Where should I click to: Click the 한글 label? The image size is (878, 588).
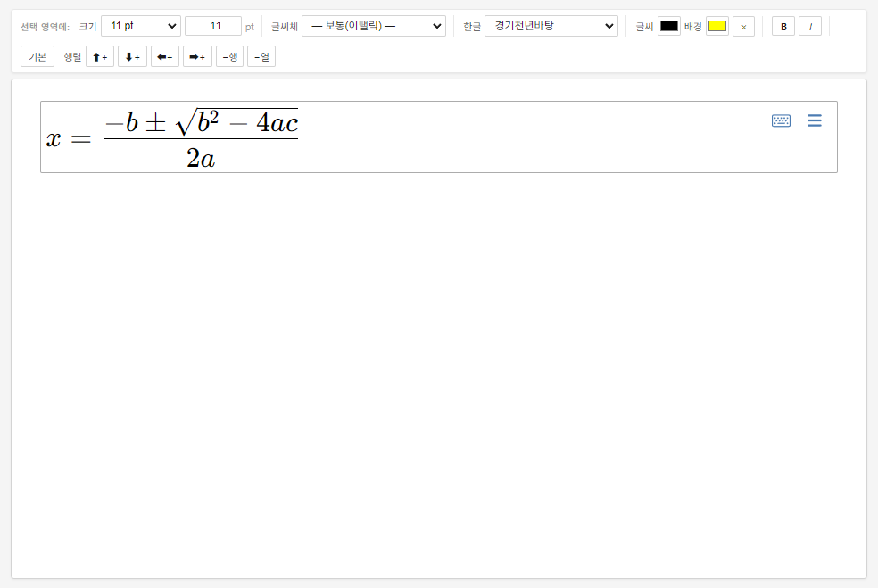(472, 27)
